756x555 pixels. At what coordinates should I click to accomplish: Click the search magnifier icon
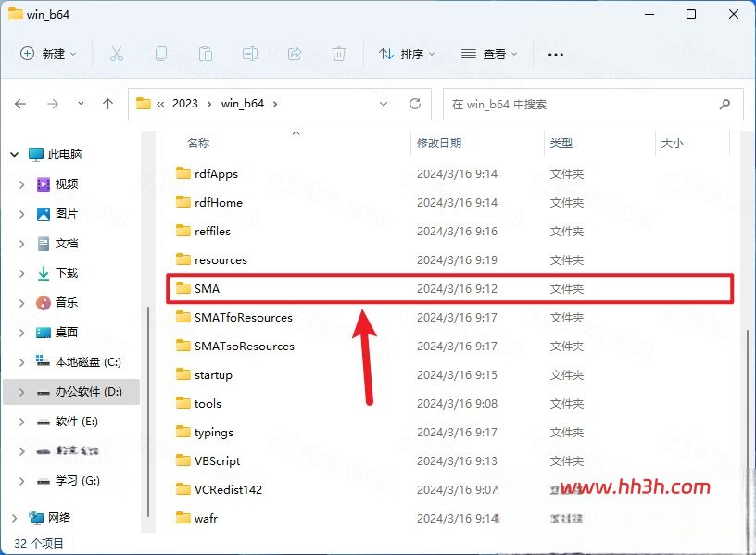click(724, 104)
